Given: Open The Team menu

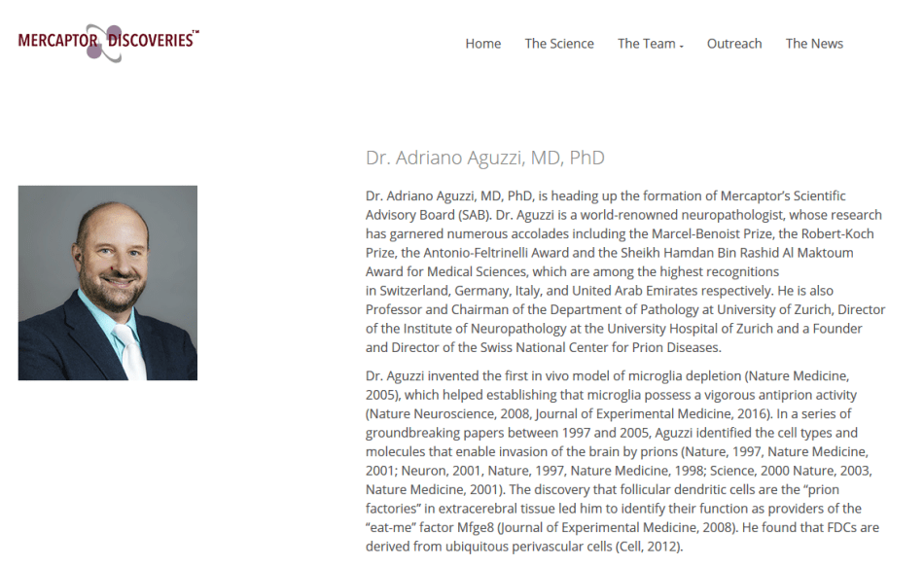Looking at the screenshot, I should tap(647, 44).
